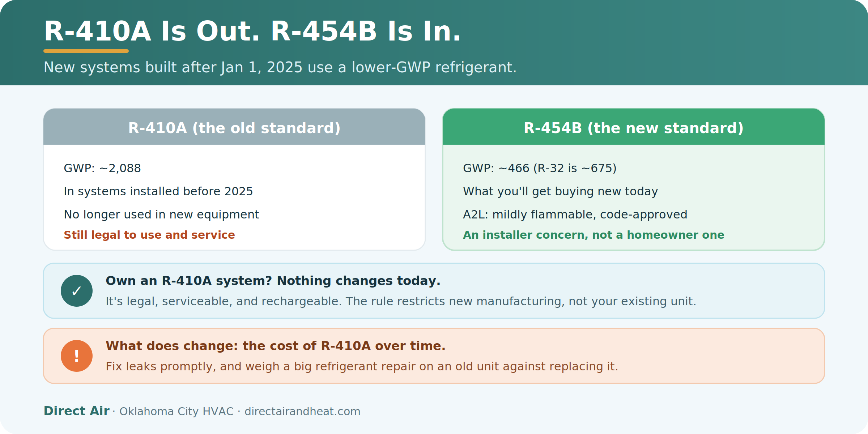
Task: Click 'An installer concern, not a homeowner one'
Action: coord(593,235)
